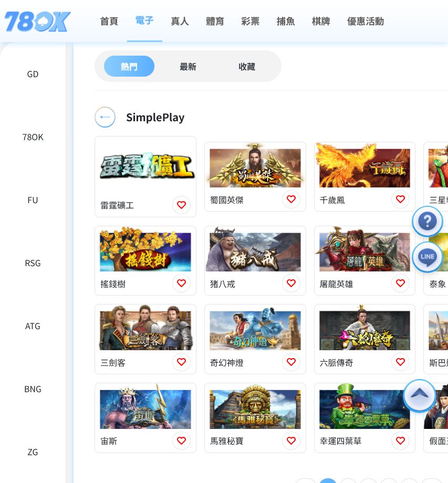Go back with the arrow beside SimplePlay
The height and width of the screenshot is (483, 448).
click(x=105, y=117)
